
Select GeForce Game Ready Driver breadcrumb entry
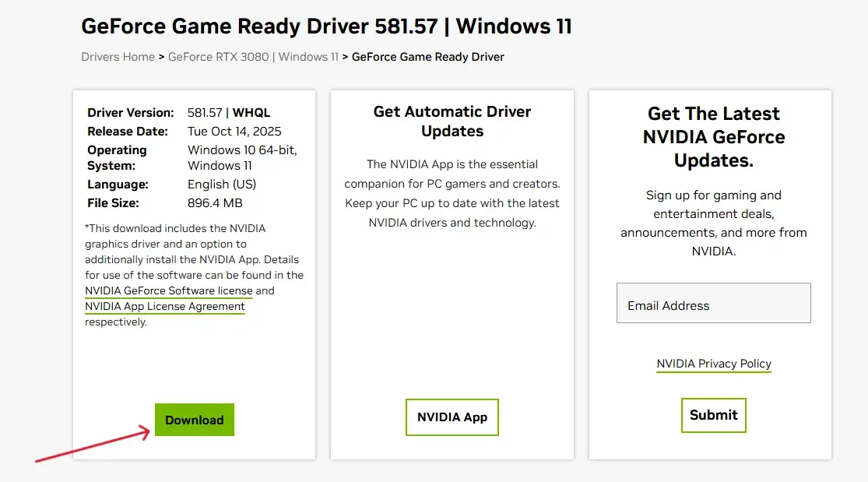427,56
